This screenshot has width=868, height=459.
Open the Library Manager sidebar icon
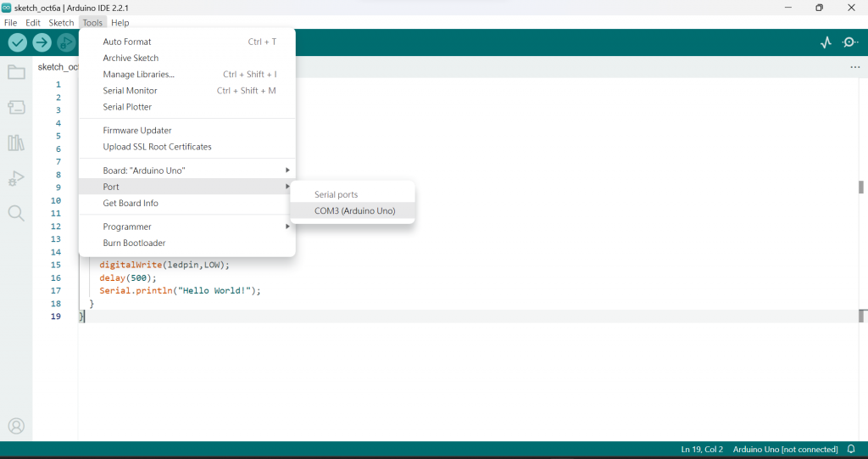click(x=16, y=143)
